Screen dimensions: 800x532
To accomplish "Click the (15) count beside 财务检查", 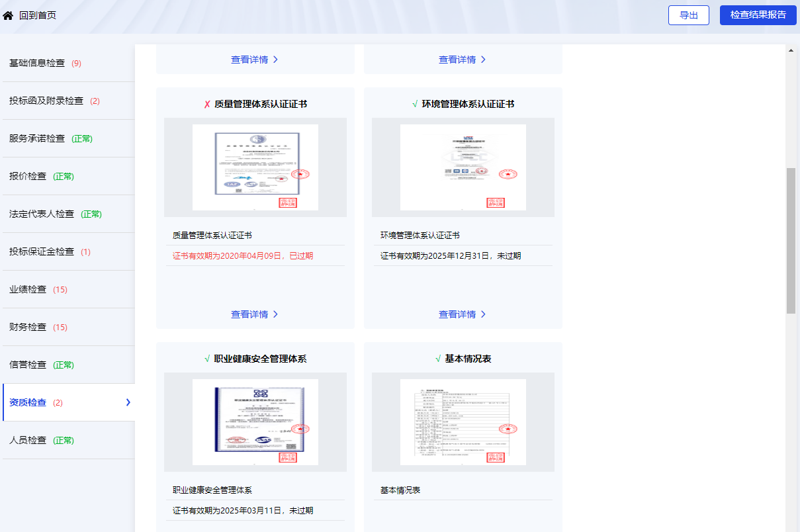I will (x=60, y=328).
